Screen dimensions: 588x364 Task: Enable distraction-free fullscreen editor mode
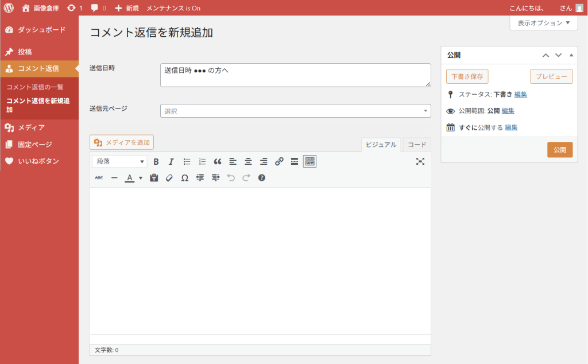420,161
